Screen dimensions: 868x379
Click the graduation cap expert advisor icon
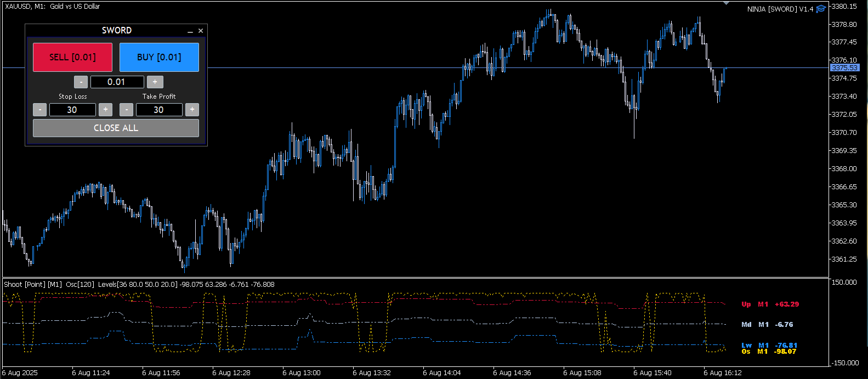pos(821,9)
